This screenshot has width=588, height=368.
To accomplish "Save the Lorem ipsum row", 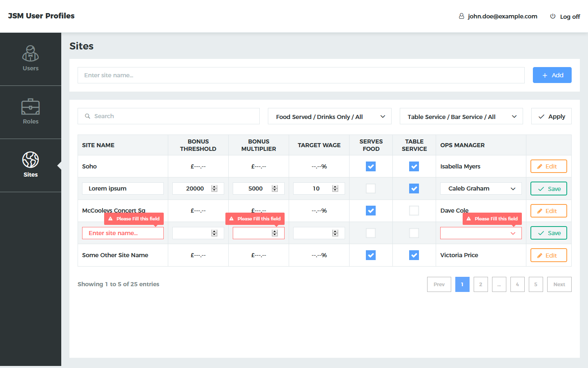I will pos(549,189).
